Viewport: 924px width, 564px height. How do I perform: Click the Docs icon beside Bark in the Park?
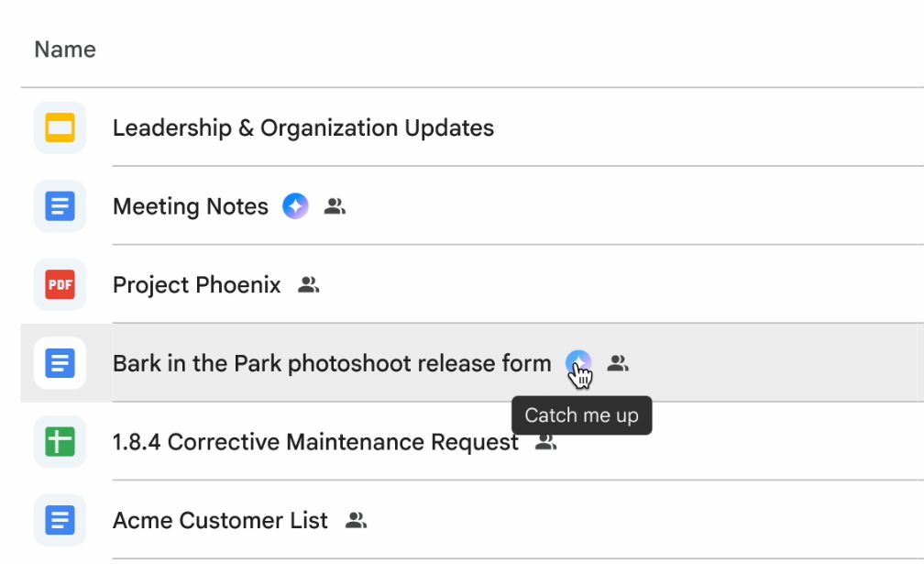pyautogui.click(x=59, y=363)
